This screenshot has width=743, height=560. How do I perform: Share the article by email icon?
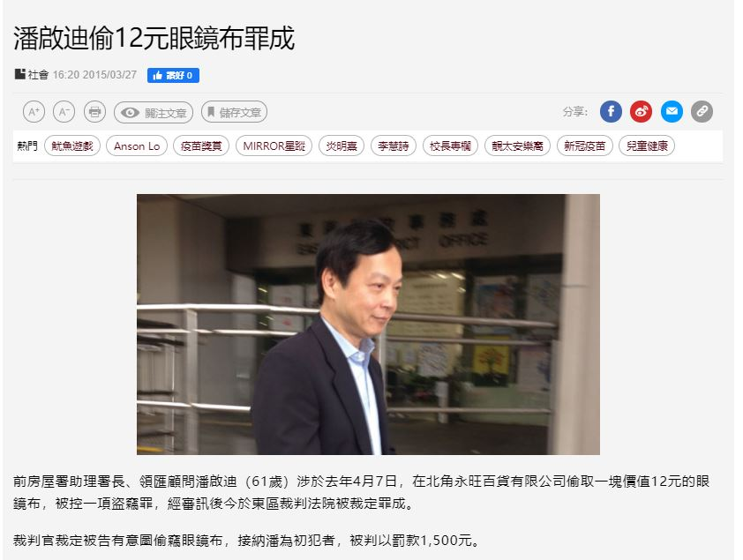pos(672,112)
